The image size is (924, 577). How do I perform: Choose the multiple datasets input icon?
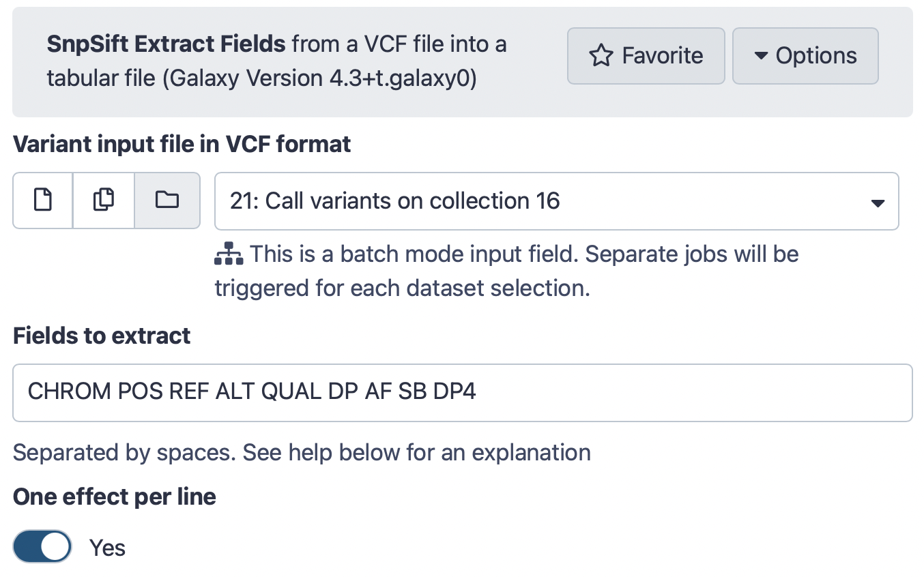pos(103,200)
